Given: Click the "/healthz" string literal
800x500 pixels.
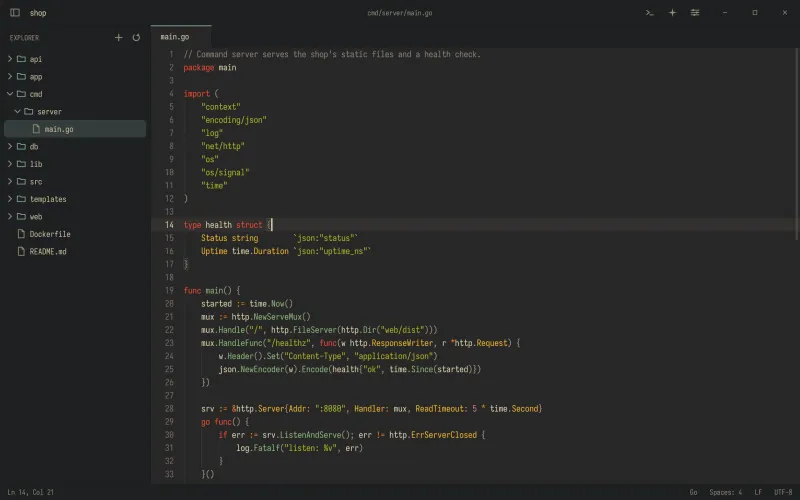Looking at the screenshot, I should coord(288,343).
